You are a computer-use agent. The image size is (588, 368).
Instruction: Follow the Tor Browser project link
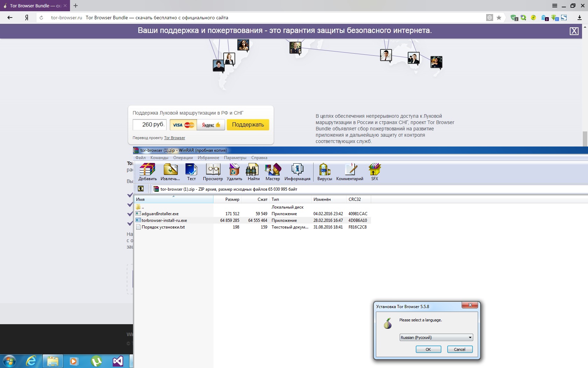(x=174, y=138)
